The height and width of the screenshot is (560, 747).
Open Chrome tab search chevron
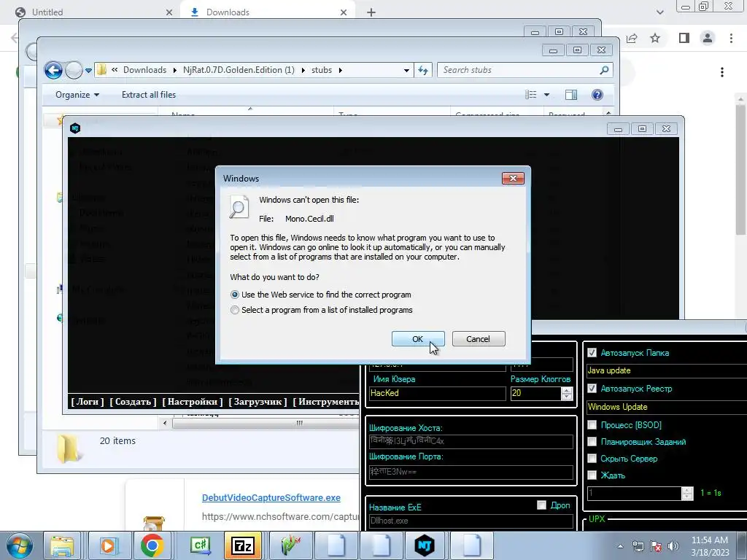click(659, 12)
